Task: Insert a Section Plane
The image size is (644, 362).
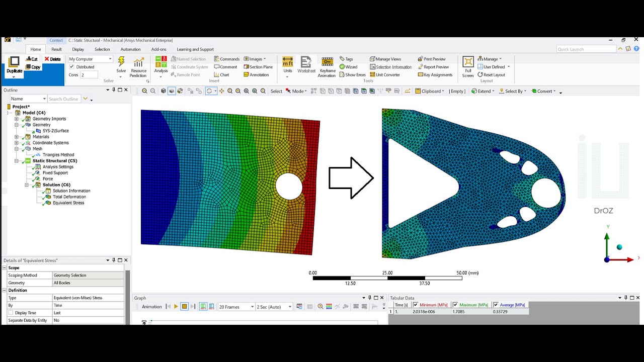Action: pos(258,67)
